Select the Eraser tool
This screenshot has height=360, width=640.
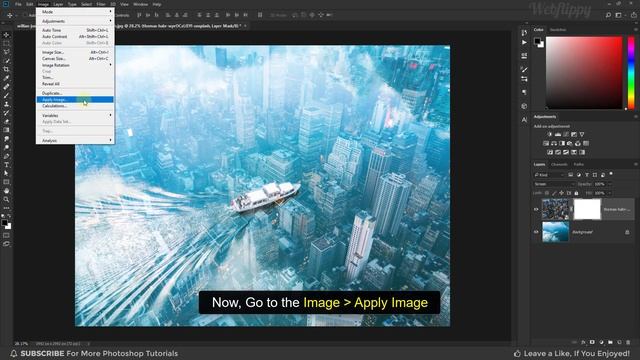[6, 121]
